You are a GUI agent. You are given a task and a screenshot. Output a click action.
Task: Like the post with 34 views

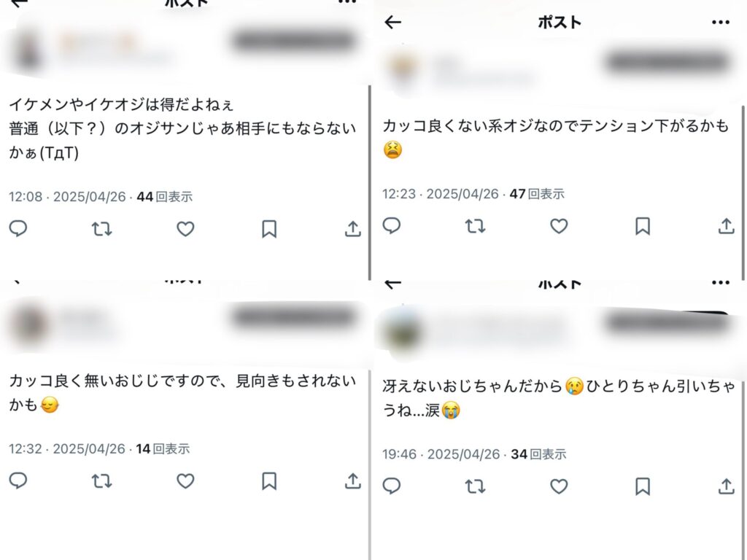pos(559,486)
